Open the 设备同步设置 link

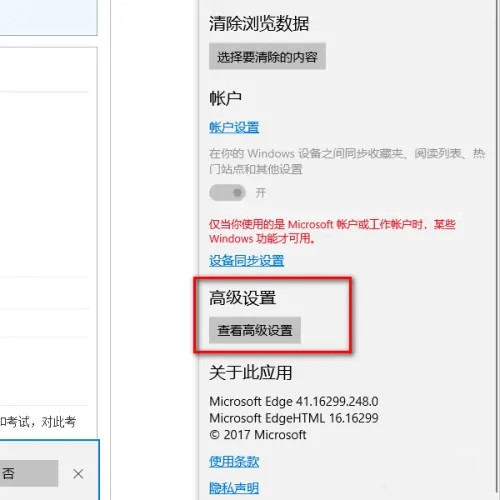[247, 261]
